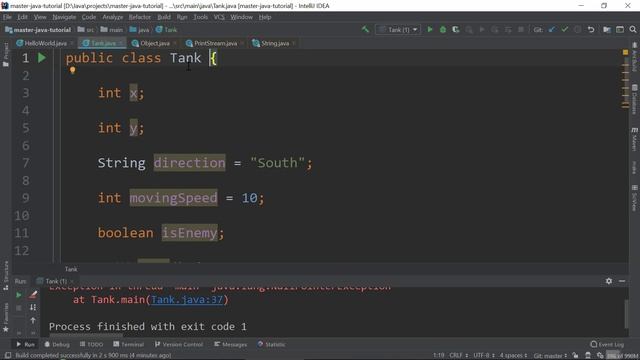Open the Maven side panel
The width and height of the screenshot is (640, 360).
click(634, 139)
